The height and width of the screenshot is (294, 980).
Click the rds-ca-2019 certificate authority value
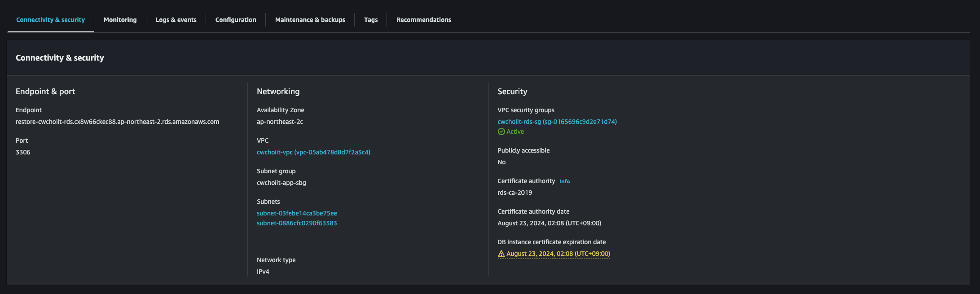(x=514, y=193)
